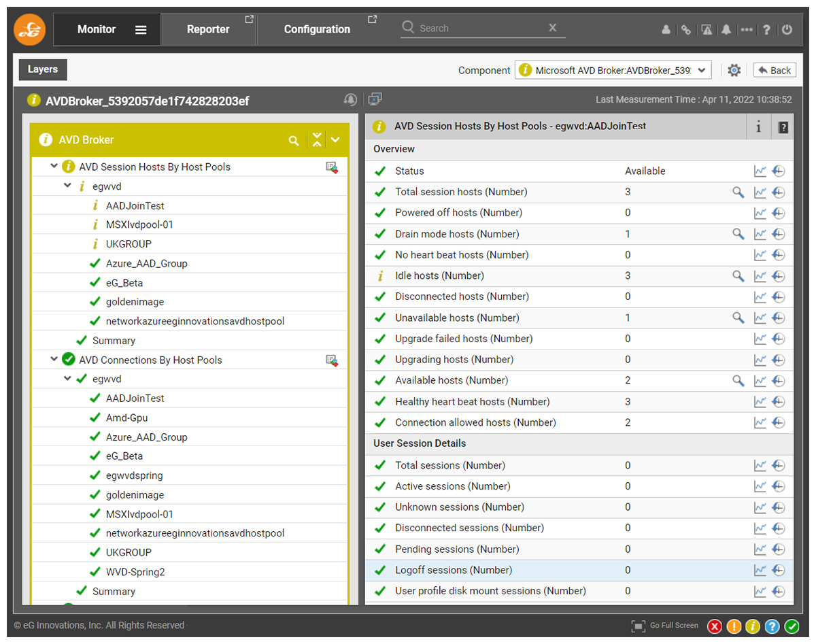
Task: Open the history clock icon for Total sessions
Action: click(779, 466)
